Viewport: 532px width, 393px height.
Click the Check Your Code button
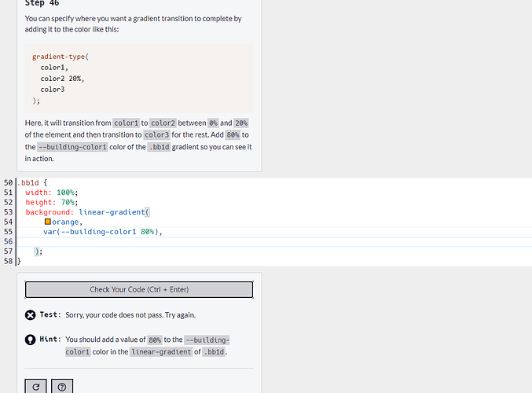[139, 289]
